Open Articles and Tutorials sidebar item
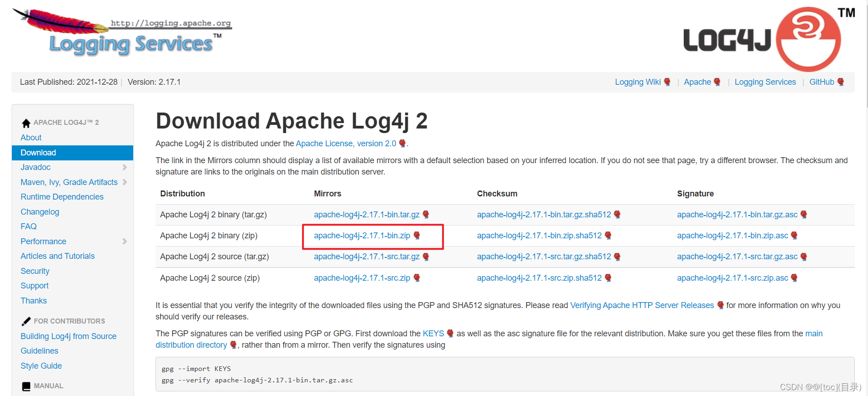868x396 pixels. coord(57,256)
